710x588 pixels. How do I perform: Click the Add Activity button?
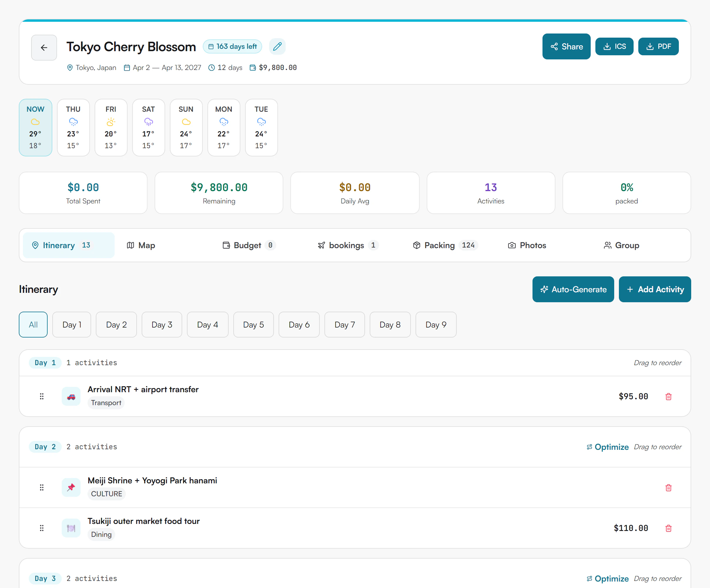[655, 289]
